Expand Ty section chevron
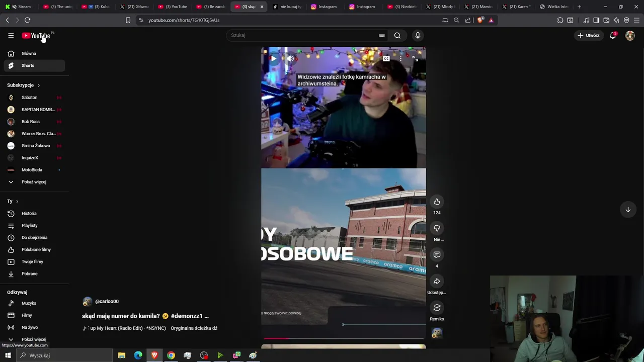This screenshot has width=644, height=362. tap(17, 201)
